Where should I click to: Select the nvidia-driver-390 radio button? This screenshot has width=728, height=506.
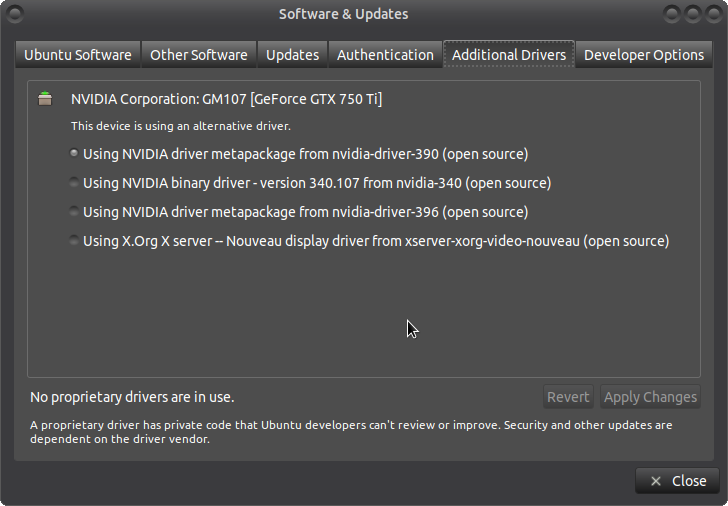point(74,153)
